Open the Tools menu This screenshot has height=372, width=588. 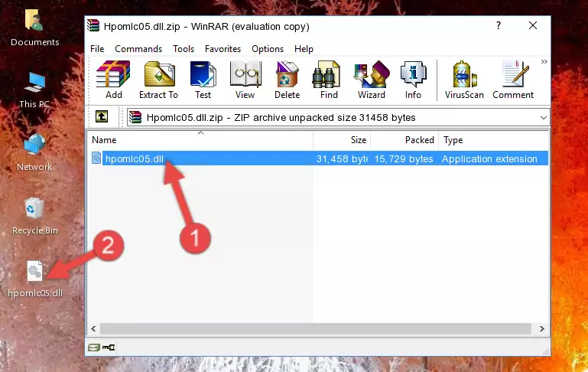tap(184, 49)
